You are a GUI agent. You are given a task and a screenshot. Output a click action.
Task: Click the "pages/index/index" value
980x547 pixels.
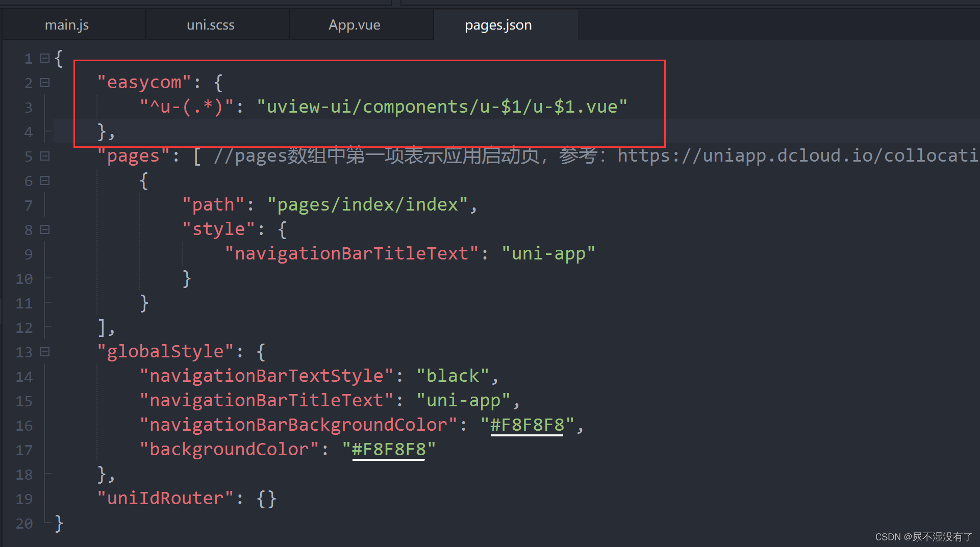367,205
